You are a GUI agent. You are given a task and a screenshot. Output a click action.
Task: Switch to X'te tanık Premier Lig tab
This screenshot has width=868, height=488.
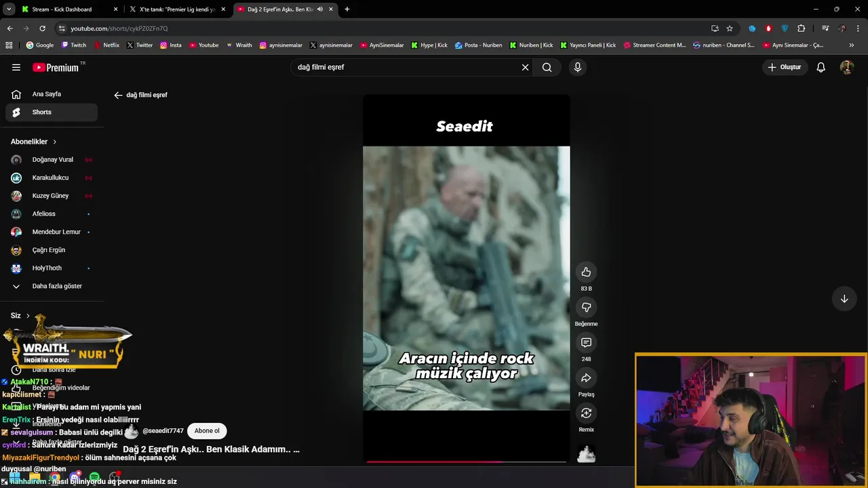176,9
